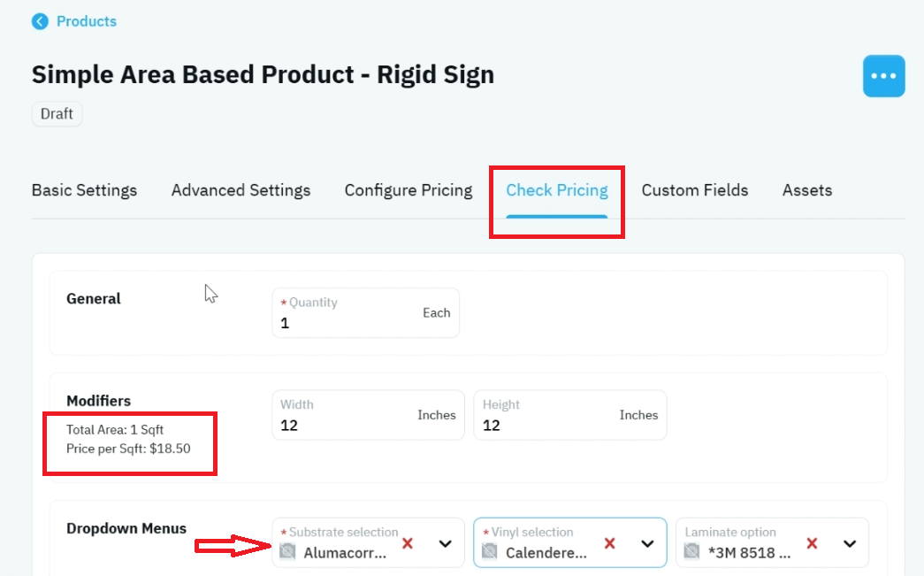This screenshot has height=576, width=924.
Task: Clear the Laminate option with red X
Action: (x=812, y=543)
